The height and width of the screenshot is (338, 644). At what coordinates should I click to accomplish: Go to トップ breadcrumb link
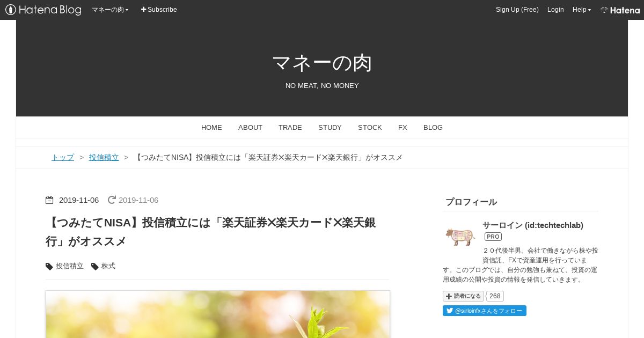(63, 157)
